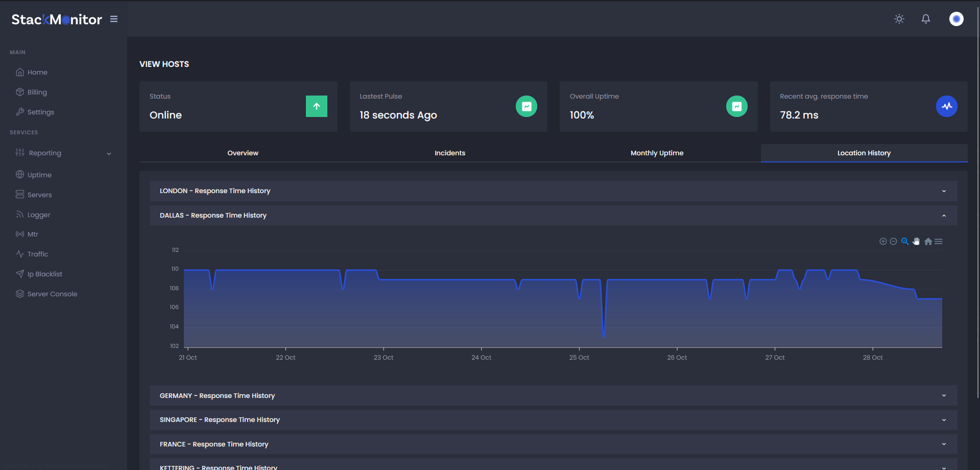The image size is (980, 470).
Task: Click the Mtr radio signal icon
Action: (20, 234)
